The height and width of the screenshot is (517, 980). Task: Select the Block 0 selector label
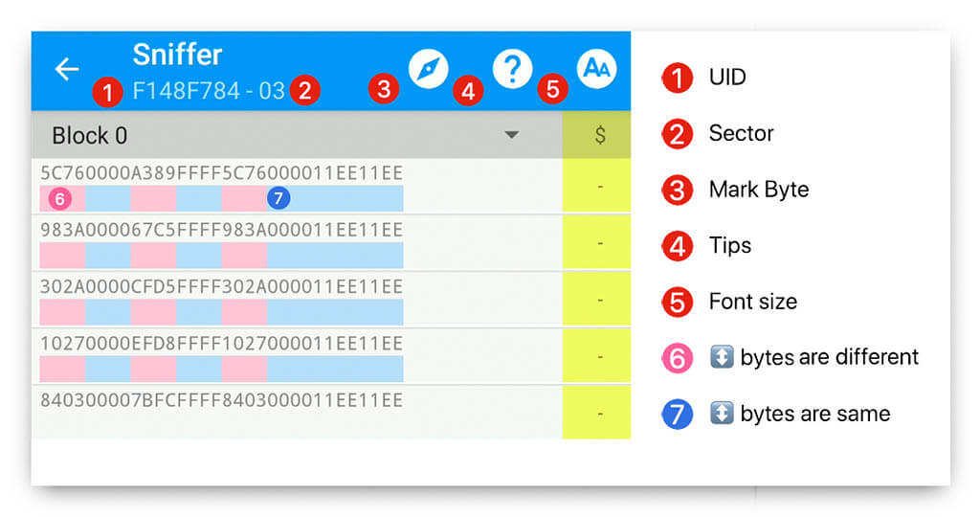pyautogui.click(x=90, y=136)
